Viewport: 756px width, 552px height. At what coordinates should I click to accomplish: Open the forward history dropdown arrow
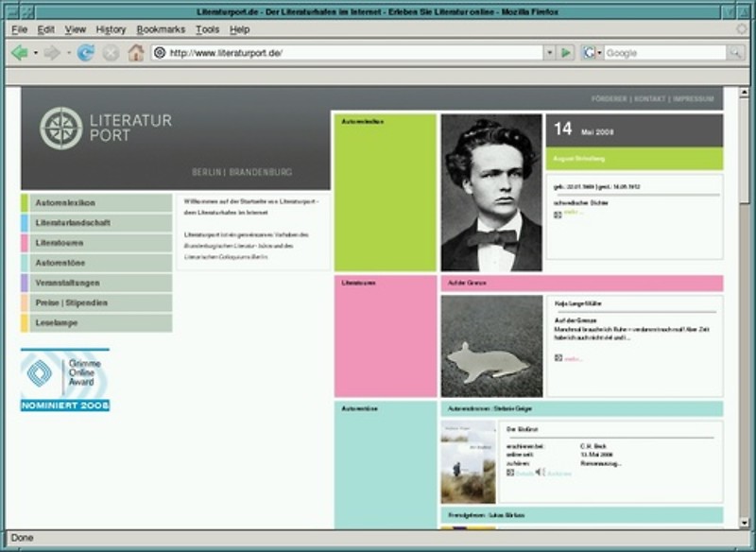[x=68, y=53]
